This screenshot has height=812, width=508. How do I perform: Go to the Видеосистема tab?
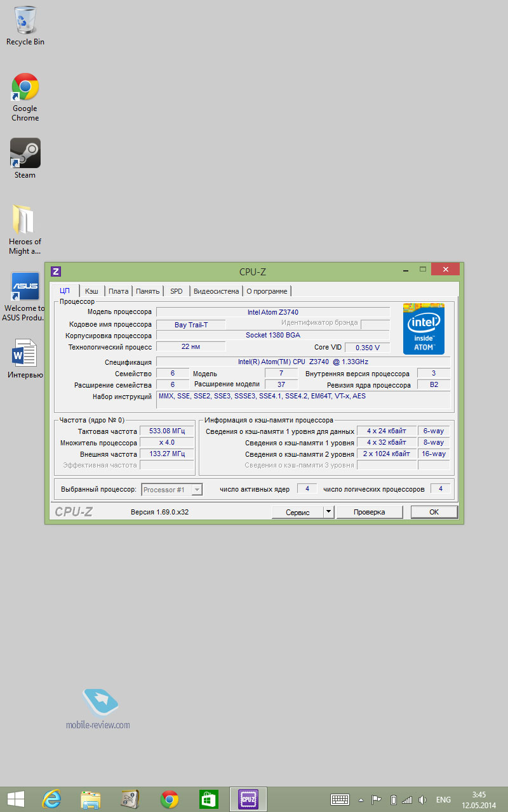(217, 291)
